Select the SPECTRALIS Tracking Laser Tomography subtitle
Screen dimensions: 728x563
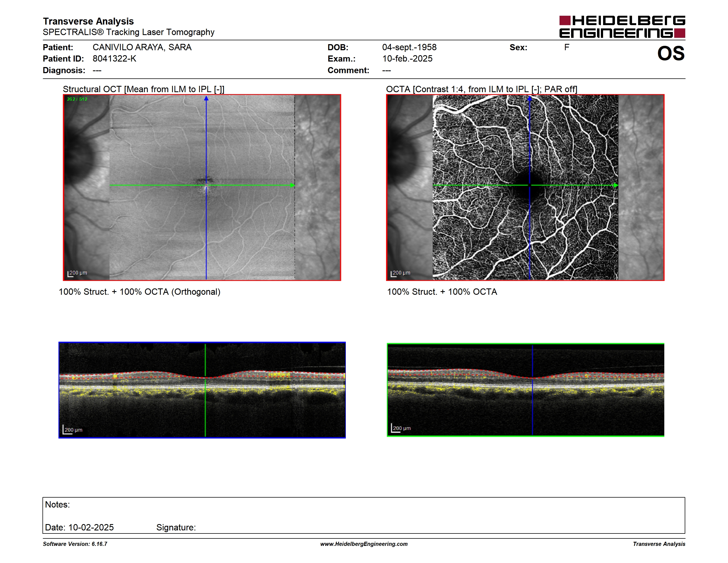coord(129,32)
